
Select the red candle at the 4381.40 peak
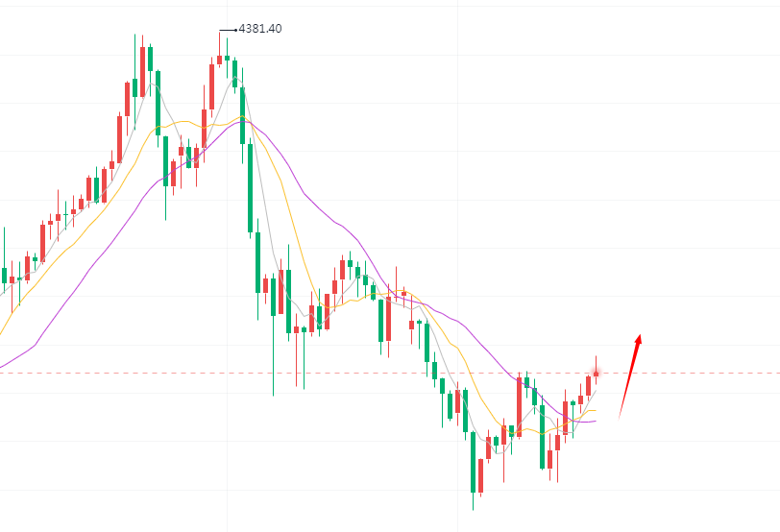220,60
